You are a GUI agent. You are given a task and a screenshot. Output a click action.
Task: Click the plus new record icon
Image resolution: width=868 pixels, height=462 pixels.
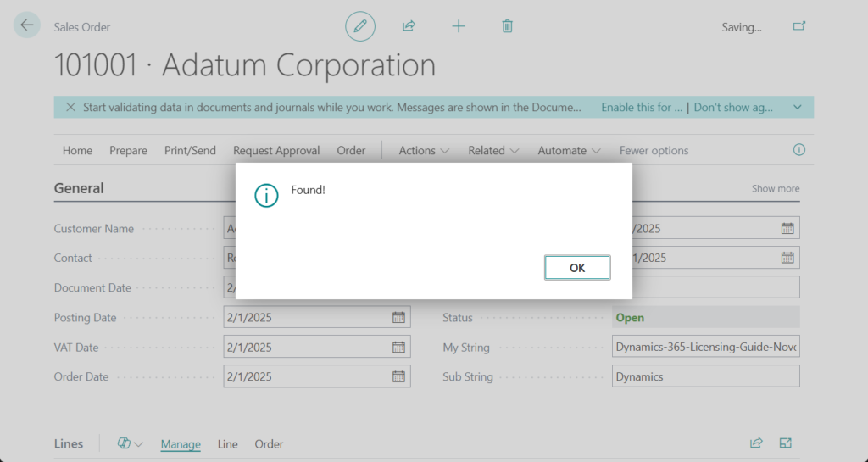pos(459,26)
